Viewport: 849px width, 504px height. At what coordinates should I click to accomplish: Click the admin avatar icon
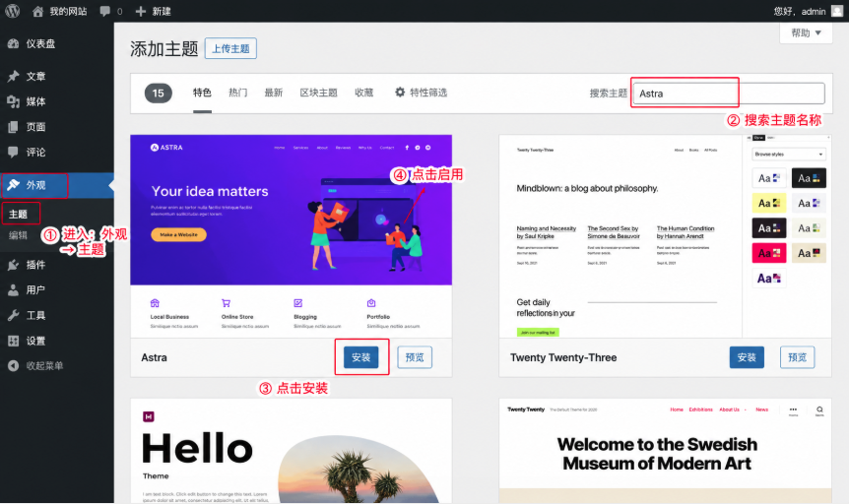point(837,12)
